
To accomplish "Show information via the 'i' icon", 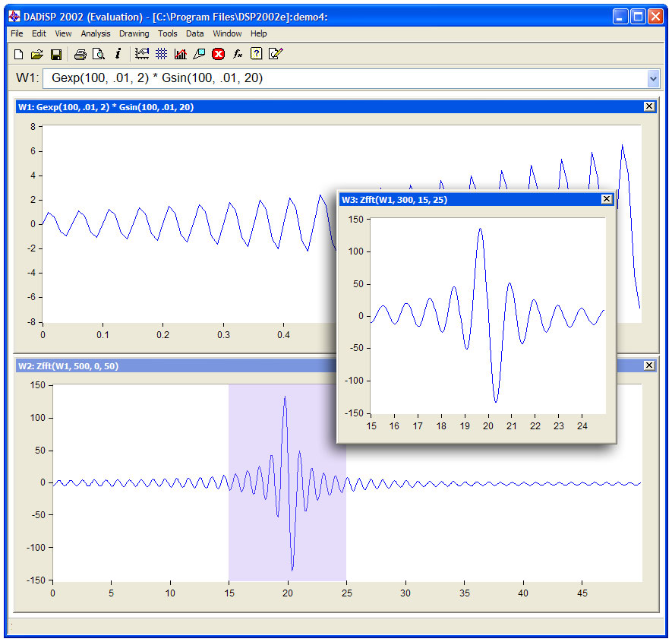I will click(118, 54).
